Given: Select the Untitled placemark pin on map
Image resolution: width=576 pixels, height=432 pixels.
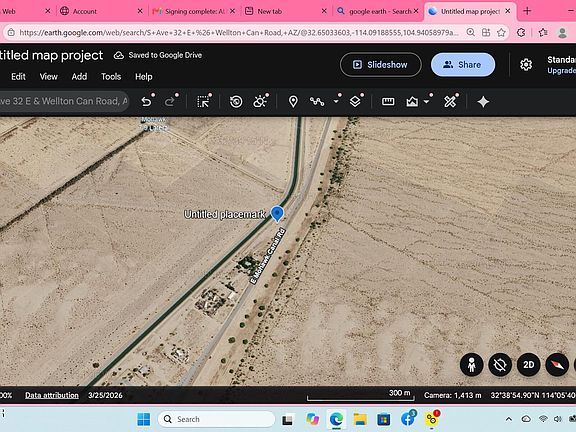Looking at the screenshot, I should click(277, 214).
